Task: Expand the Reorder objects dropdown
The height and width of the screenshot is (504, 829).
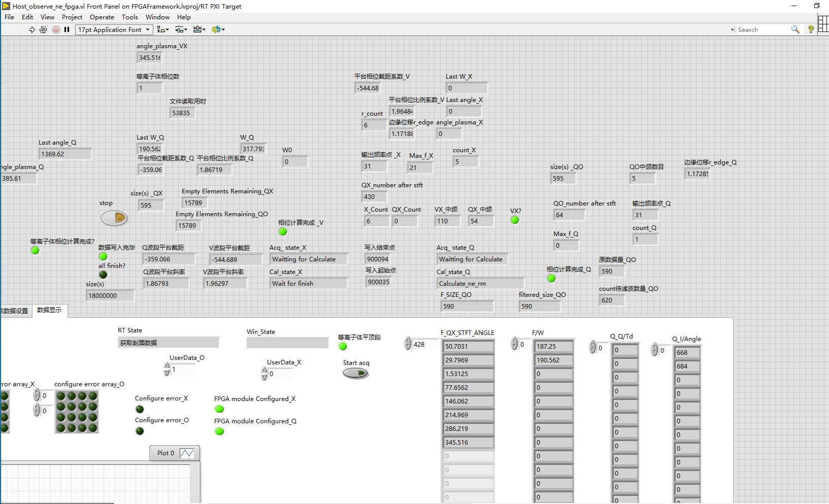Action: [x=218, y=30]
